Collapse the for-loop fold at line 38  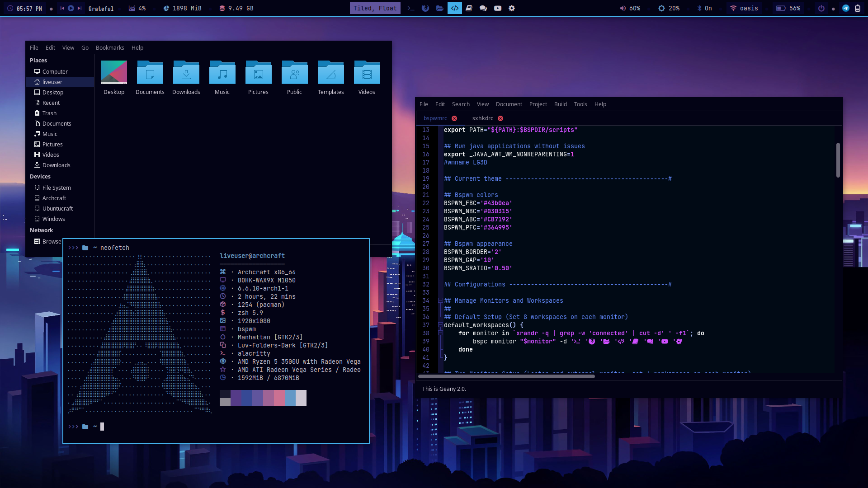[440, 333]
